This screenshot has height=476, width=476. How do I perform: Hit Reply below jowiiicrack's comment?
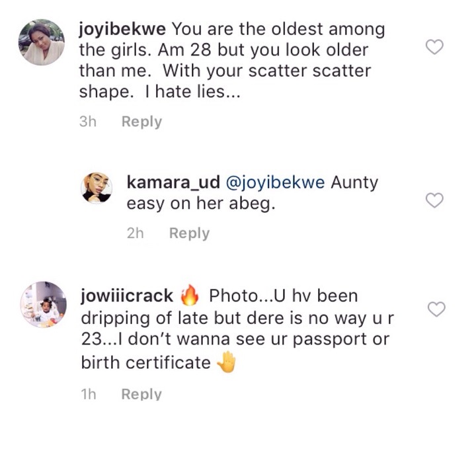[x=141, y=394]
